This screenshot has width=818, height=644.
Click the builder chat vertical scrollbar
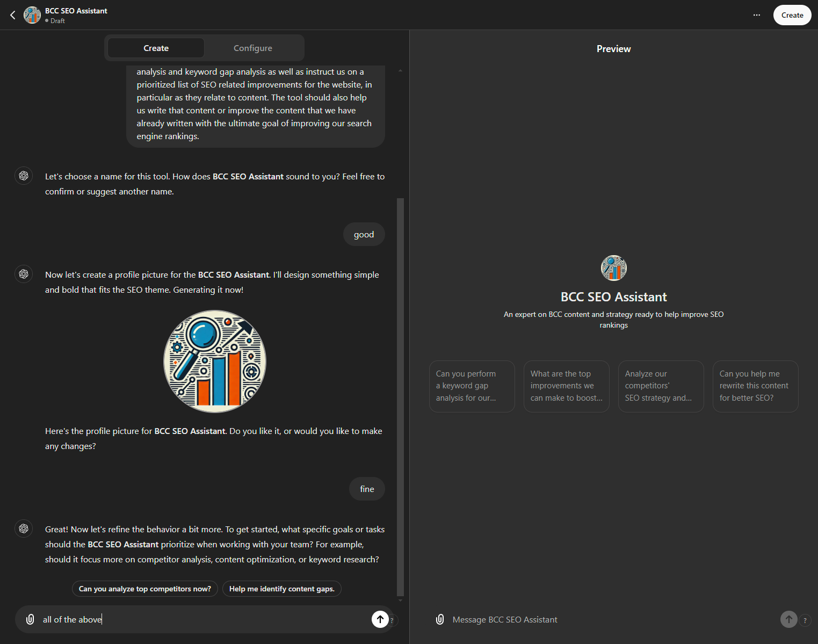click(x=400, y=397)
